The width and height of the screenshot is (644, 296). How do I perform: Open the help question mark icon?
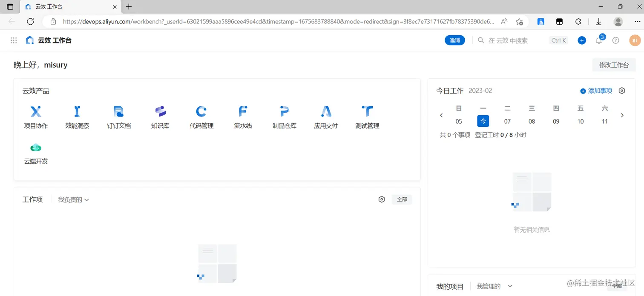615,40
